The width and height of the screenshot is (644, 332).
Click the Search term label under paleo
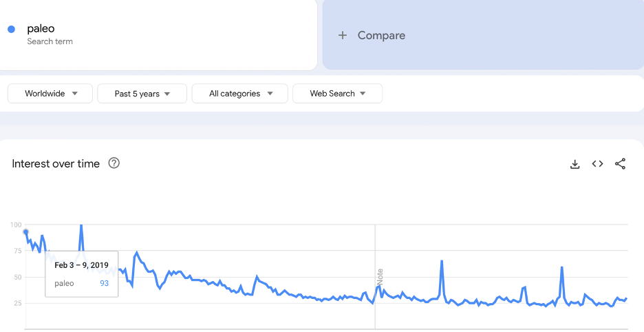pyautogui.click(x=50, y=41)
